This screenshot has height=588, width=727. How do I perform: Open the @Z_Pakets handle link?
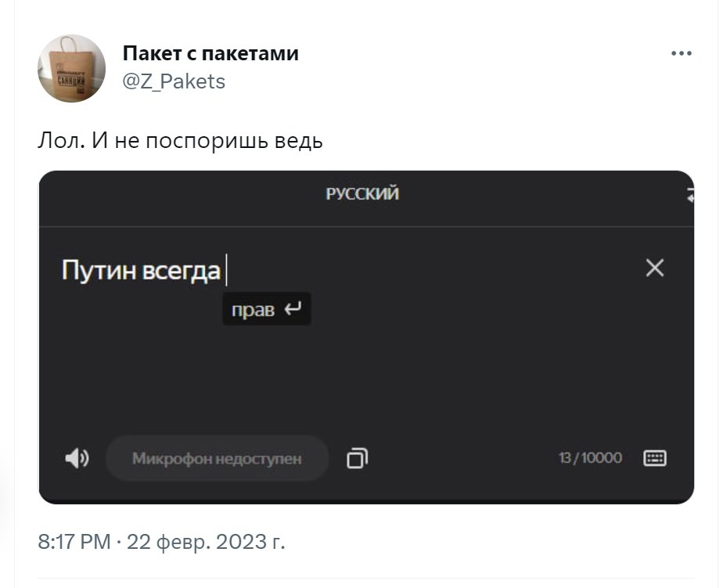click(x=174, y=81)
